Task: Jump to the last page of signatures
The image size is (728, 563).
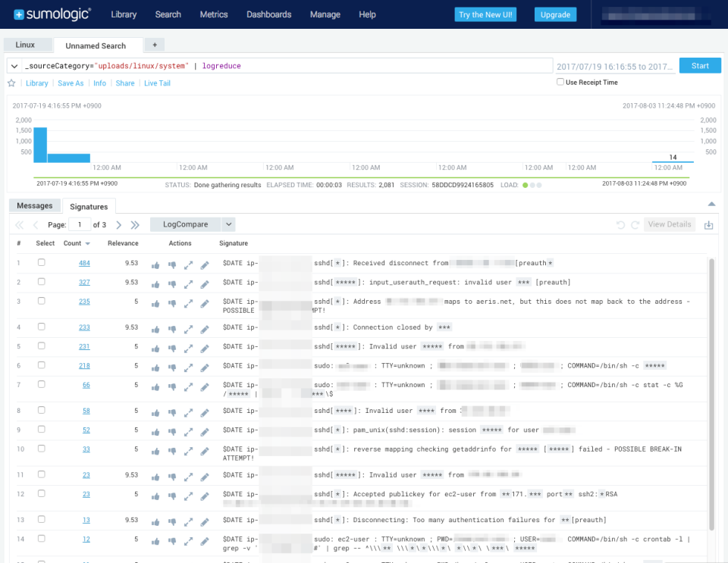Action: [x=135, y=224]
